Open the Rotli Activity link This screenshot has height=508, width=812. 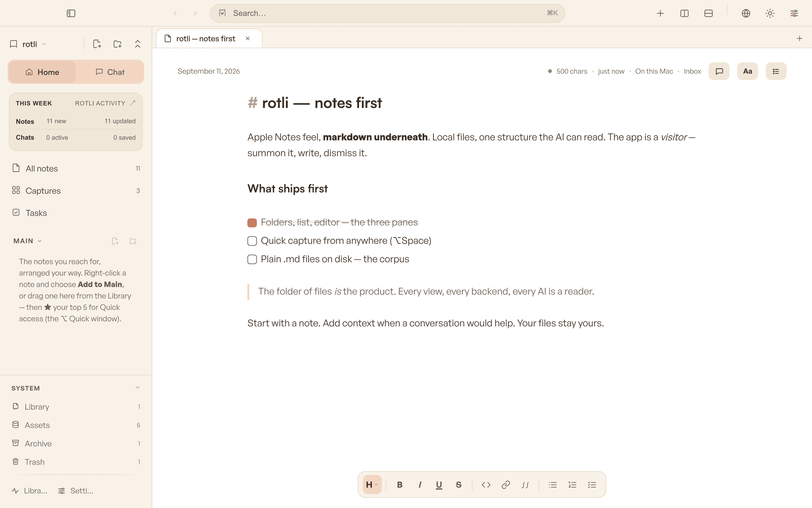105,103
